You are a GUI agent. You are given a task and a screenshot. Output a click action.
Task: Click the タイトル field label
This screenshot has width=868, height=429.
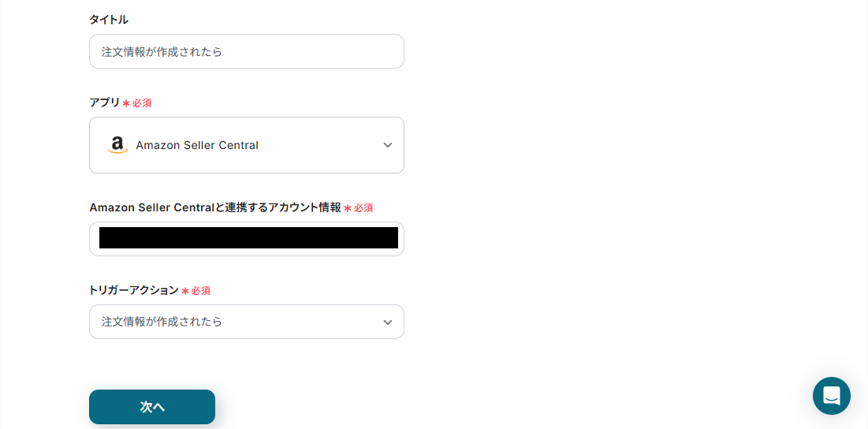[x=109, y=20]
